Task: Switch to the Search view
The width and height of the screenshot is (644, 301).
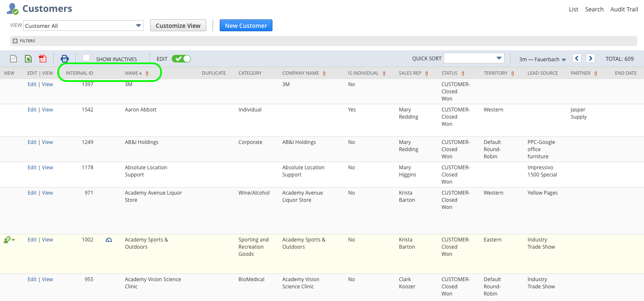Action: coord(594,9)
